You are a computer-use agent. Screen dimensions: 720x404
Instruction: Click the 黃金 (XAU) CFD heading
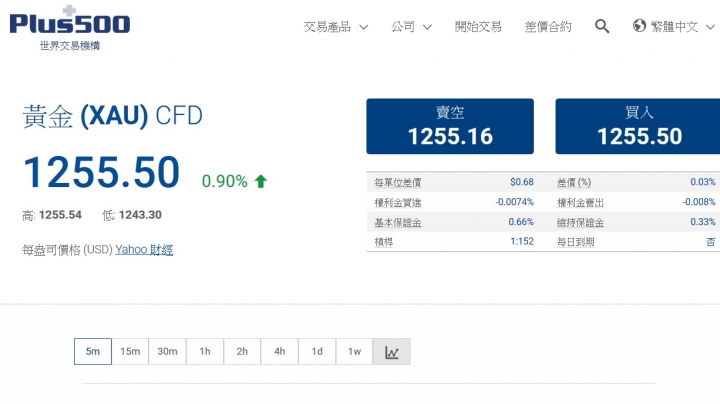coord(112,116)
